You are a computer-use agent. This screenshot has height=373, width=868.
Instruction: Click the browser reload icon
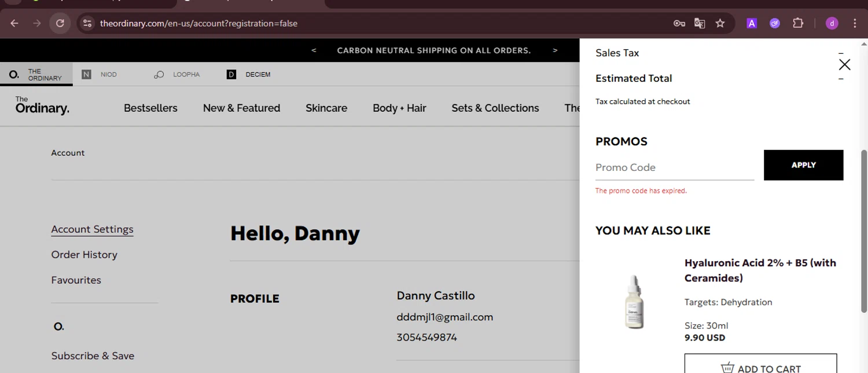pos(60,23)
